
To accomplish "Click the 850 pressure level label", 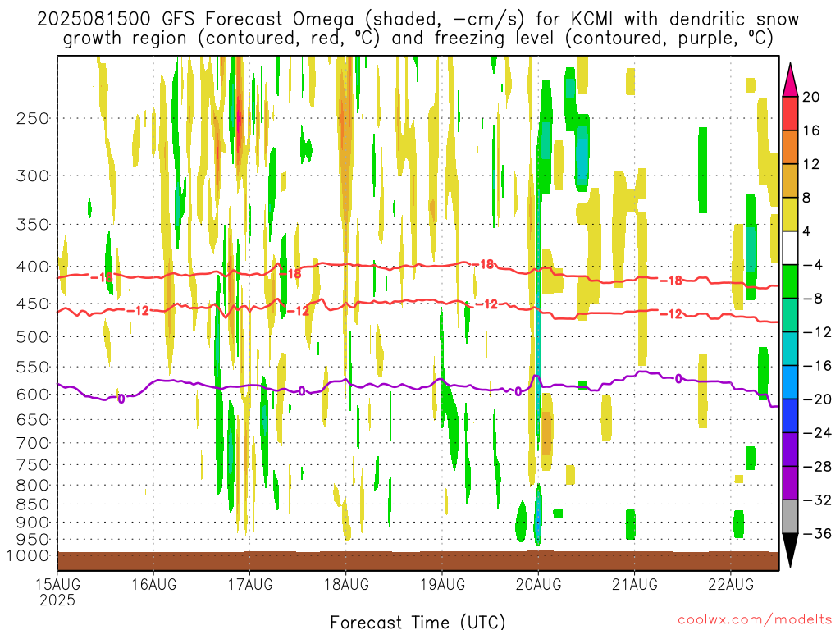I will [33, 504].
